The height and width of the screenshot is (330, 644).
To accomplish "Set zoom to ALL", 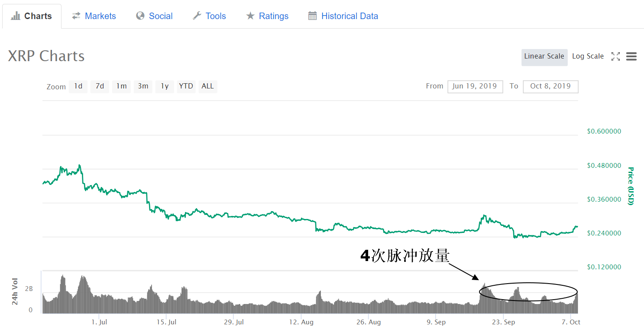I will coord(208,86).
